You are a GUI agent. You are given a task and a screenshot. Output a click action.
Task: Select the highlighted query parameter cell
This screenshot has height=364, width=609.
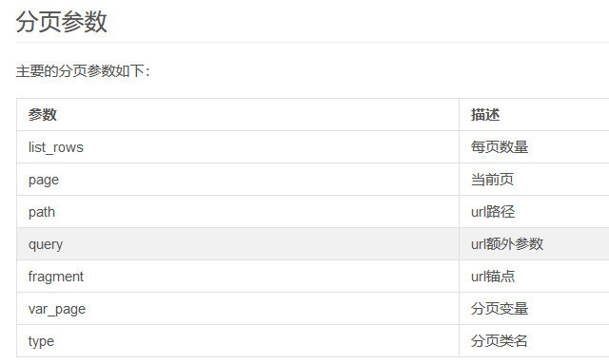tap(238, 244)
